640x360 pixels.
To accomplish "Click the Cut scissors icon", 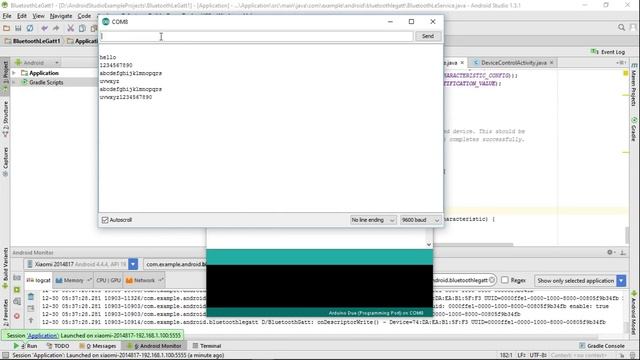I will point(70,28).
